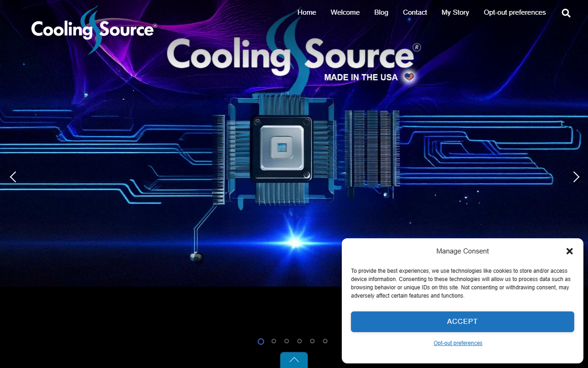Image resolution: width=588 pixels, height=368 pixels.
Task: Accept cookies with the ACCEPT button
Action: (463, 322)
